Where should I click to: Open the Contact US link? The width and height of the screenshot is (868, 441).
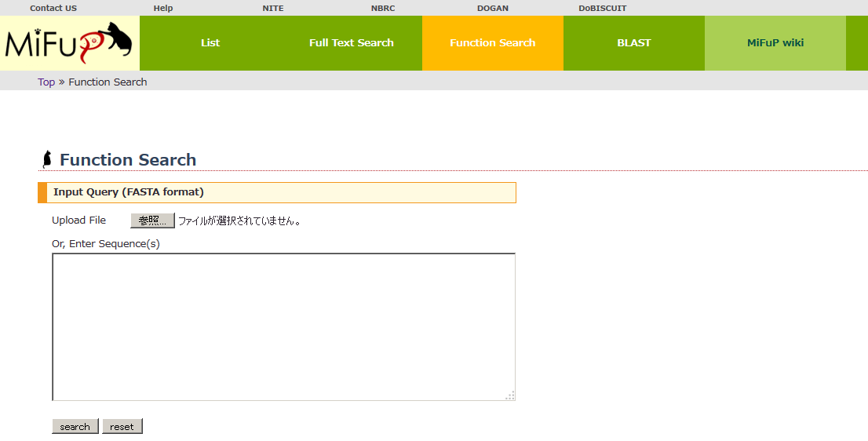pos(53,9)
